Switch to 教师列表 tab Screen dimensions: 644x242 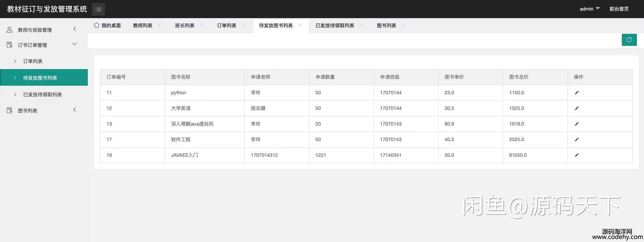pos(143,25)
